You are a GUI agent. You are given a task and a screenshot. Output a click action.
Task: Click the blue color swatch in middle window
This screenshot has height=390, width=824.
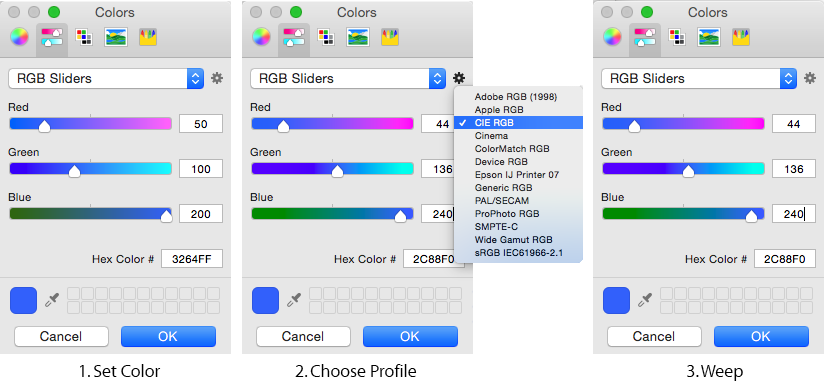(x=265, y=300)
